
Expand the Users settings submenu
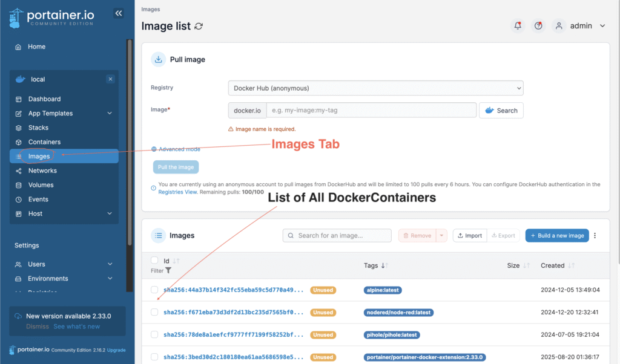110,264
